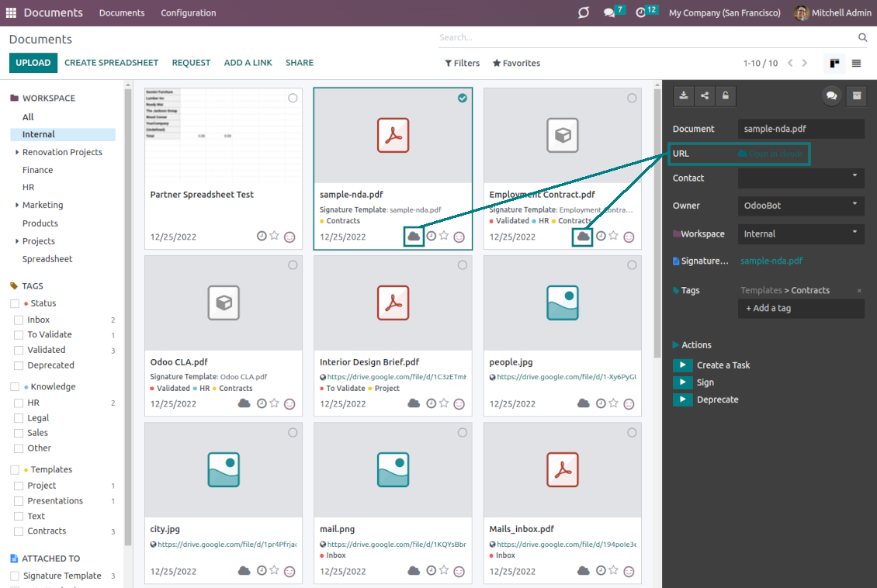
Task: Click ADD A LINK button
Action: 248,63
